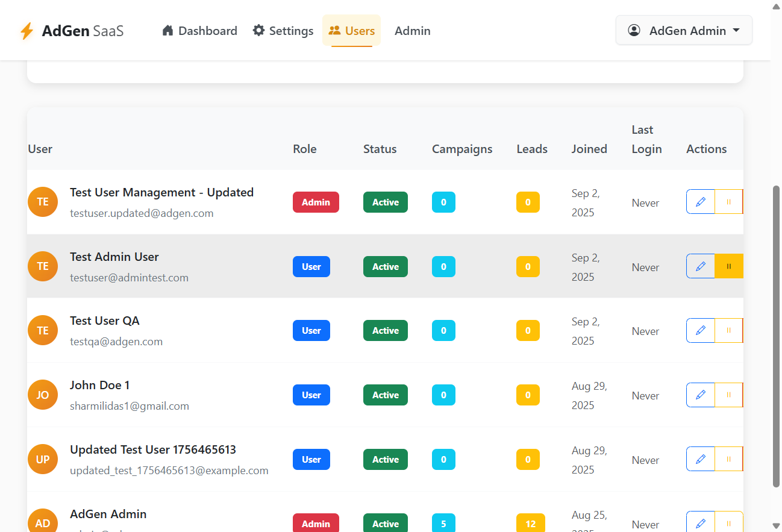
Task: Suspend Updated Test User 1756465613 using the pause icon
Action: point(729,459)
